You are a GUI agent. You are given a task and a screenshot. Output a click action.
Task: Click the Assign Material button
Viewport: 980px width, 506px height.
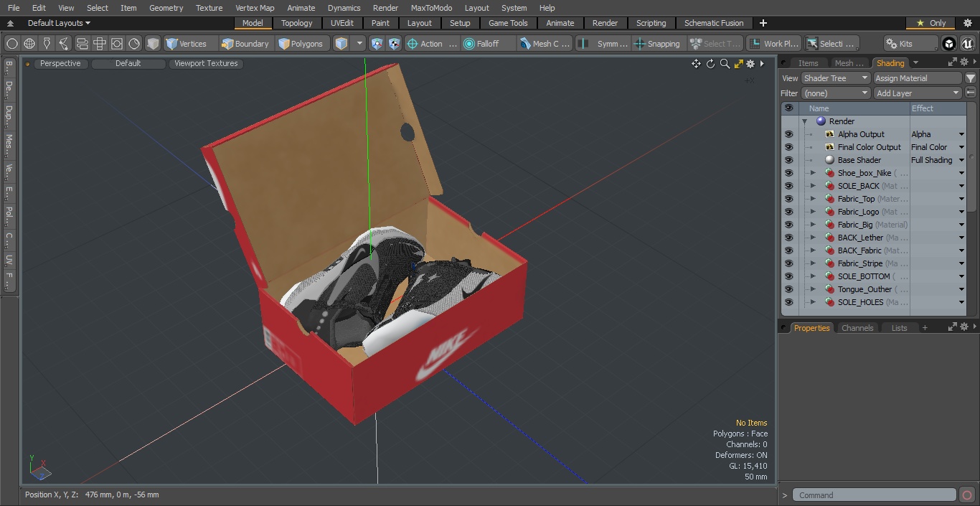[918, 78]
